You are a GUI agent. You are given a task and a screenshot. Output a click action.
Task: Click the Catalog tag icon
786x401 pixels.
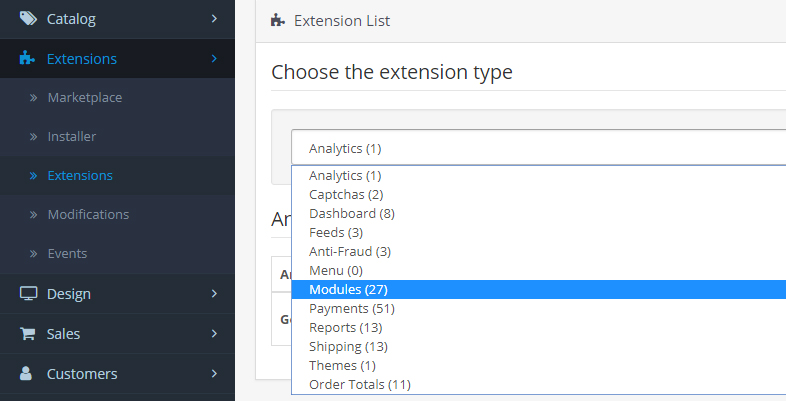(28, 18)
